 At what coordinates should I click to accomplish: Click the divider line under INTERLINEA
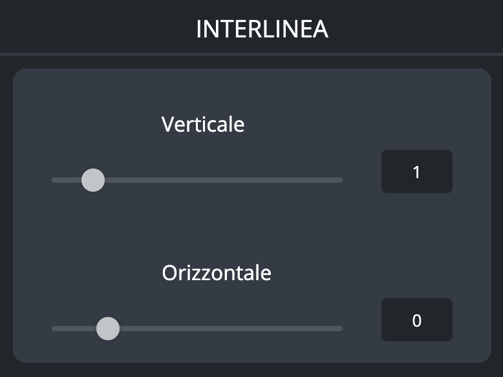pyautogui.click(x=251, y=54)
